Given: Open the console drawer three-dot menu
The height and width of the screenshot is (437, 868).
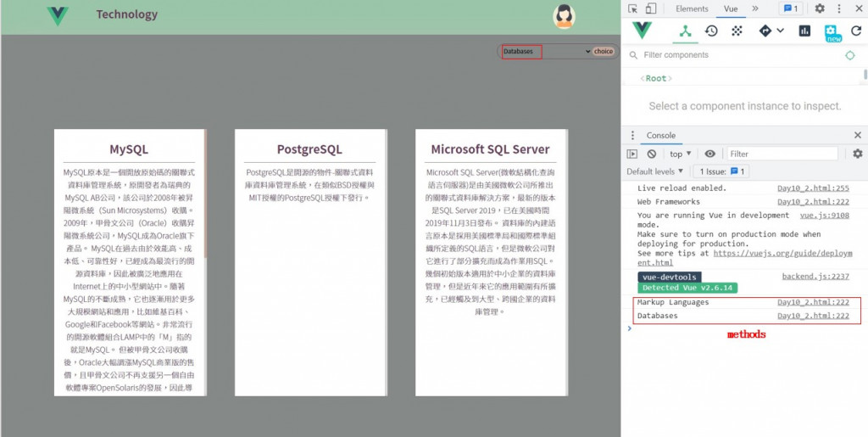Looking at the screenshot, I should (x=632, y=135).
